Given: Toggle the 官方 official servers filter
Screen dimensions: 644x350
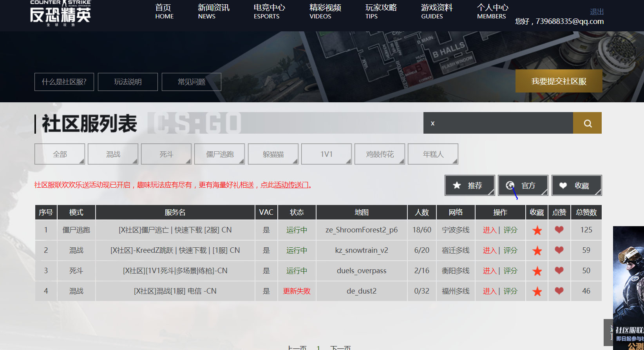Looking at the screenshot, I should [523, 185].
